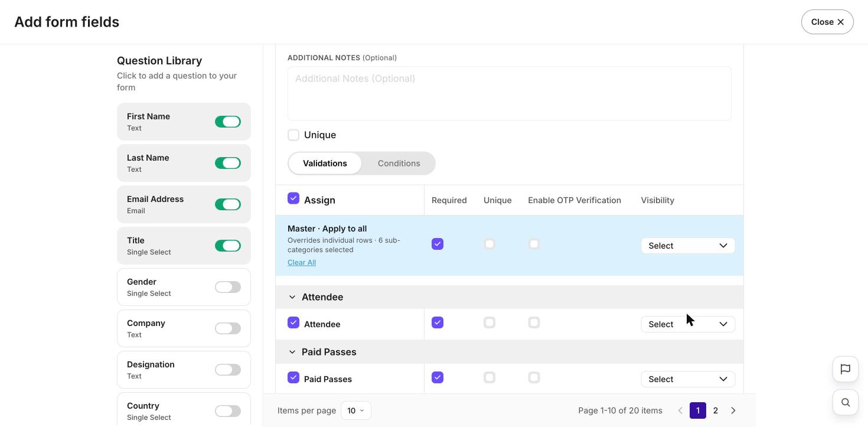
Task: Switch to the Conditions tab
Action: (x=399, y=164)
